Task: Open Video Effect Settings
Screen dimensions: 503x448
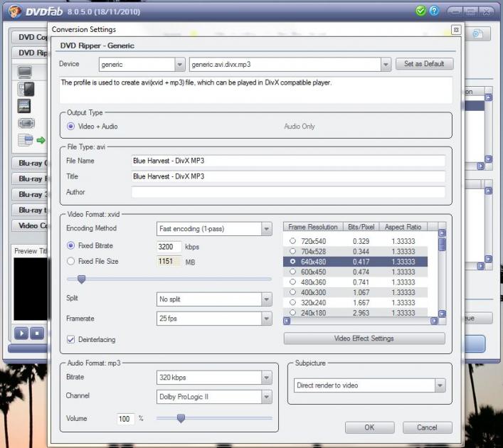Action: [364, 338]
